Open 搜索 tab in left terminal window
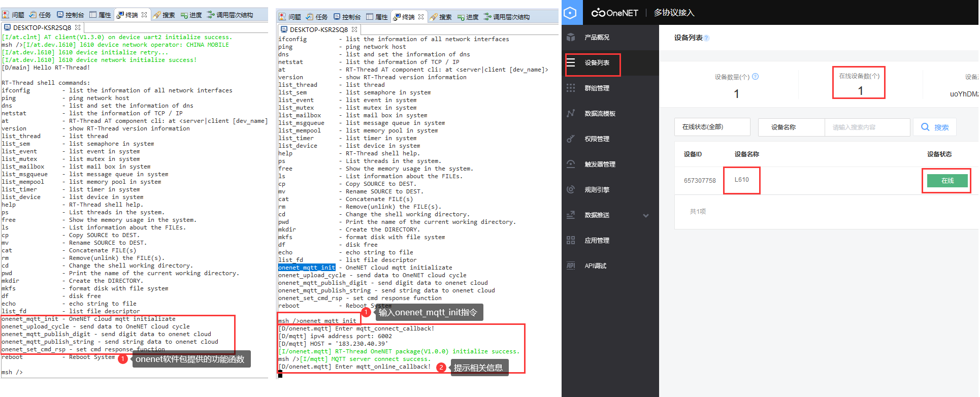The image size is (980, 397). point(165,15)
